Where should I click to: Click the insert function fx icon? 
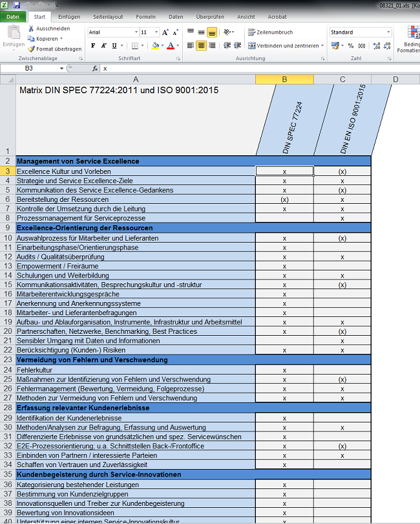(x=95, y=68)
